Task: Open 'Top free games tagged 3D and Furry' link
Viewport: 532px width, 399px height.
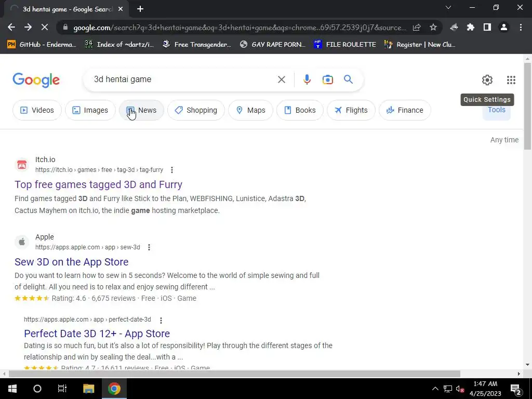Action: (x=98, y=184)
